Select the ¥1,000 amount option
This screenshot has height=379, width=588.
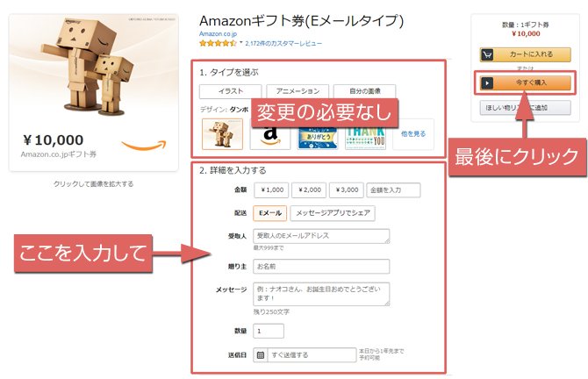point(271,190)
